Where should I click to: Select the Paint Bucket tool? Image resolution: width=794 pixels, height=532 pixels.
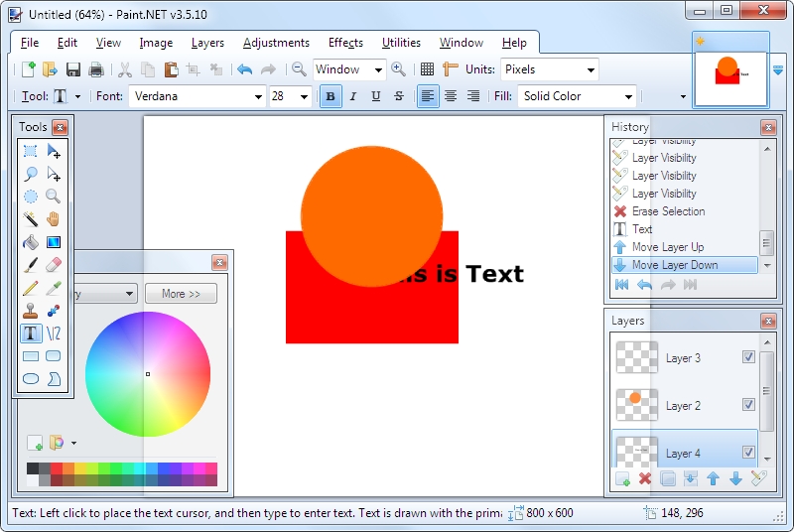click(31, 242)
